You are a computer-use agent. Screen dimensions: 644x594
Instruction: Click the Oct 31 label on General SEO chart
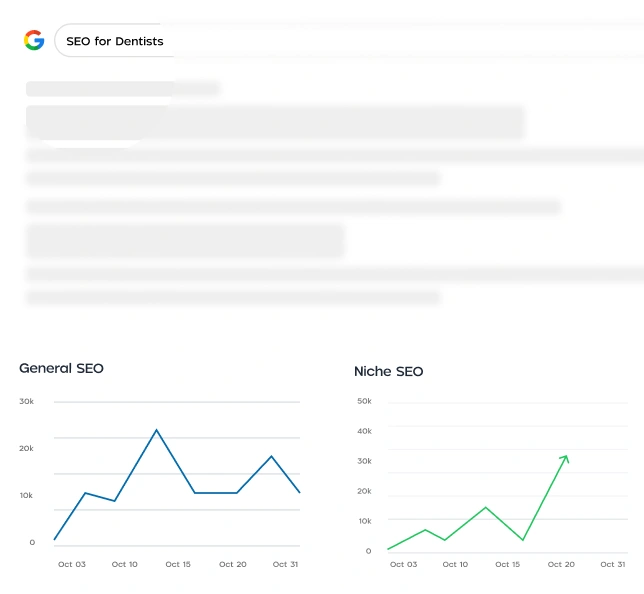point(285,564)
